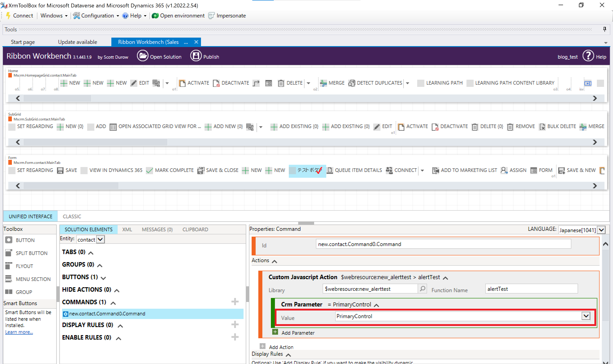The width and height of the screenshot is (613, 364).
Task: Select REMOVE trash icon in SubGrid ribbon
Action: click(510, 127)
